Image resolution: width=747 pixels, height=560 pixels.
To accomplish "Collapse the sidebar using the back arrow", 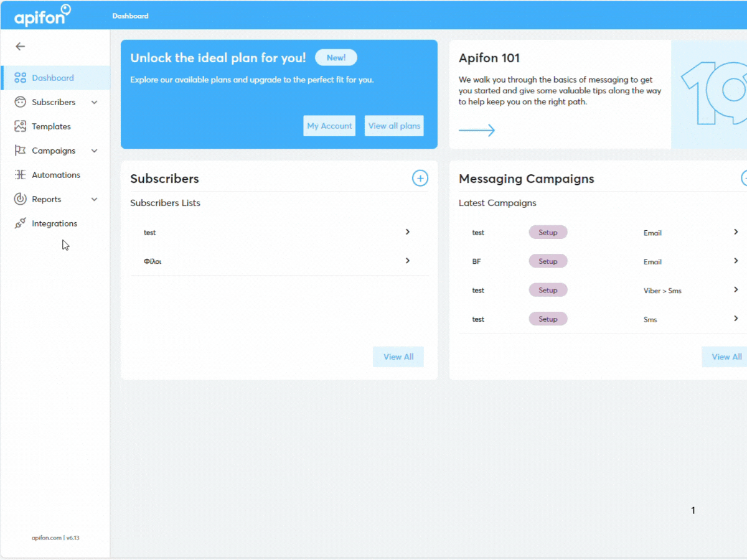I will tap(20, 46).
